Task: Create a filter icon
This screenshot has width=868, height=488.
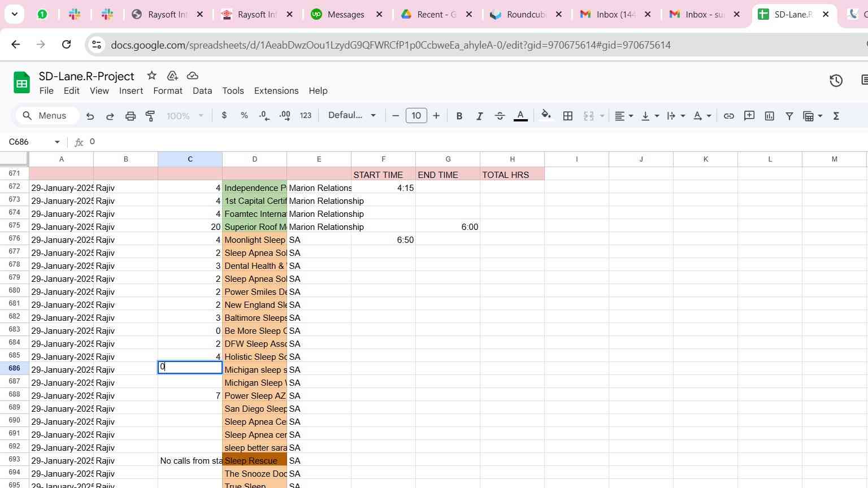Action: pos(789,116)
